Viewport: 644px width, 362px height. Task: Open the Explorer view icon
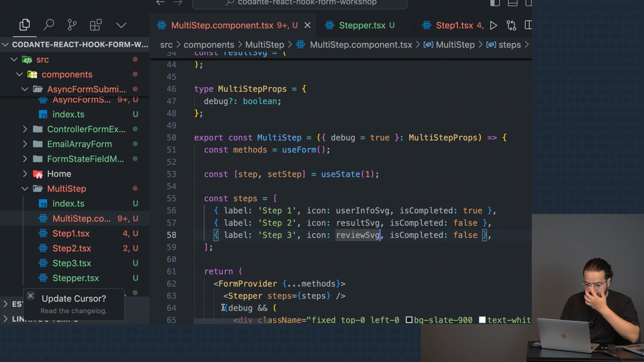(x=24, y=25)
